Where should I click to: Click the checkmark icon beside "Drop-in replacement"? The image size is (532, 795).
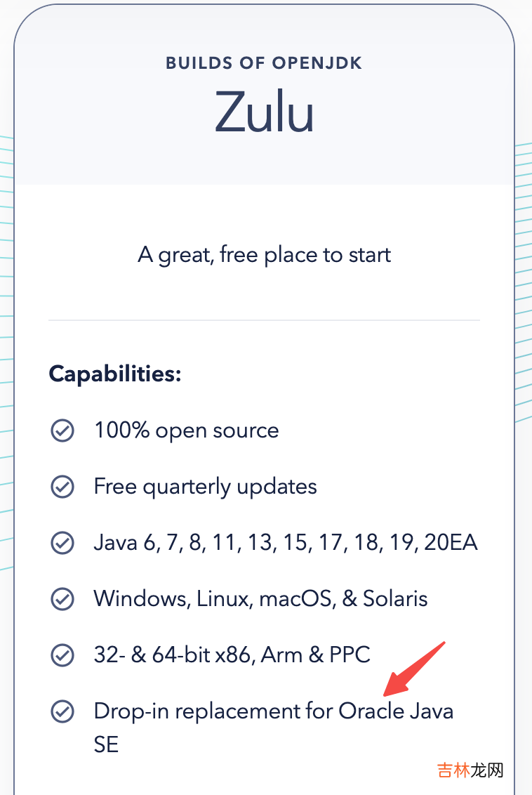62,711
